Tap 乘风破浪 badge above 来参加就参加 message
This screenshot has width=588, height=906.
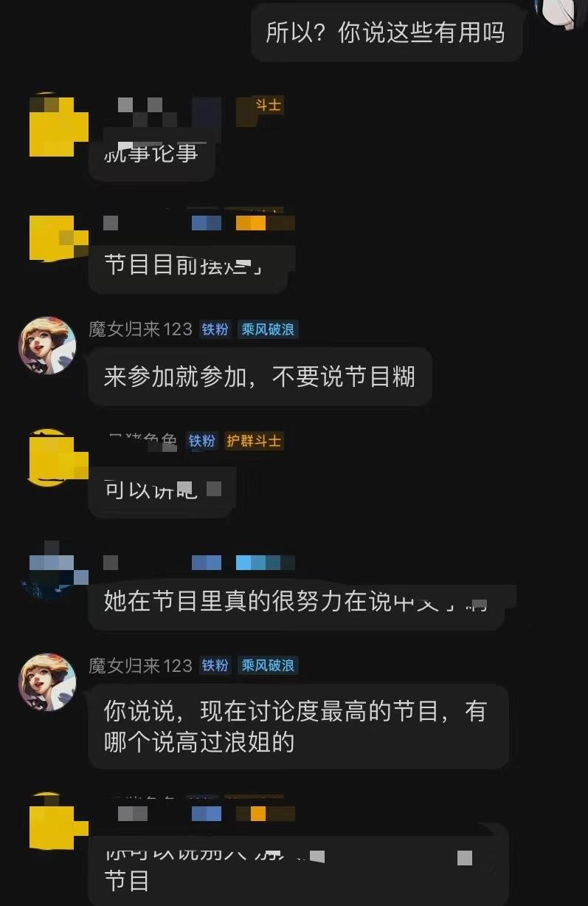(x=269, y=329)
